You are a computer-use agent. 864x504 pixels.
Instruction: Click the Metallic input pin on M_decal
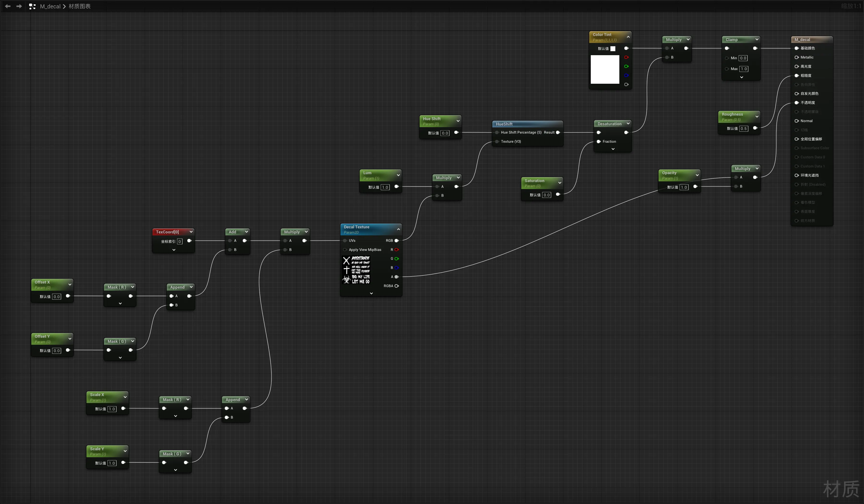[796, 57]
